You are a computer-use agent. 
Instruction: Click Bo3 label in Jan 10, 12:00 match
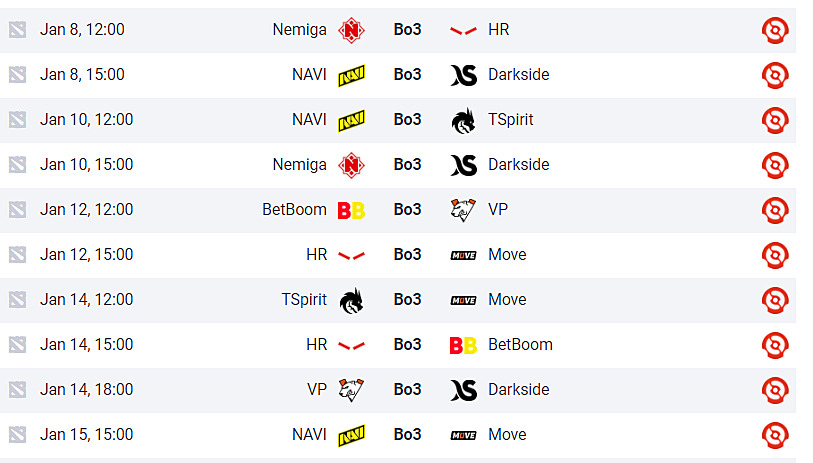pyautogui.click(x=407, y=120)
